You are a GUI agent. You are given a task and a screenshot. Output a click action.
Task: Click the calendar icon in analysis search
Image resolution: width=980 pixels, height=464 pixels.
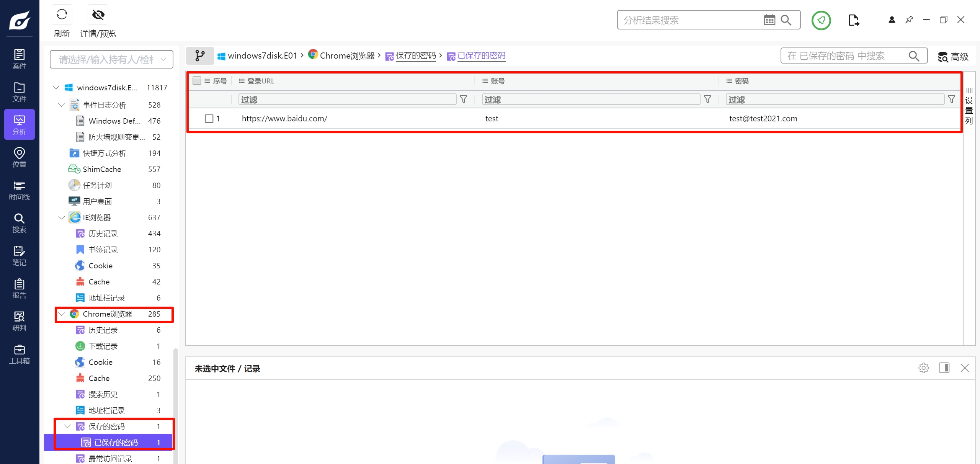click(x=769, y=20)
